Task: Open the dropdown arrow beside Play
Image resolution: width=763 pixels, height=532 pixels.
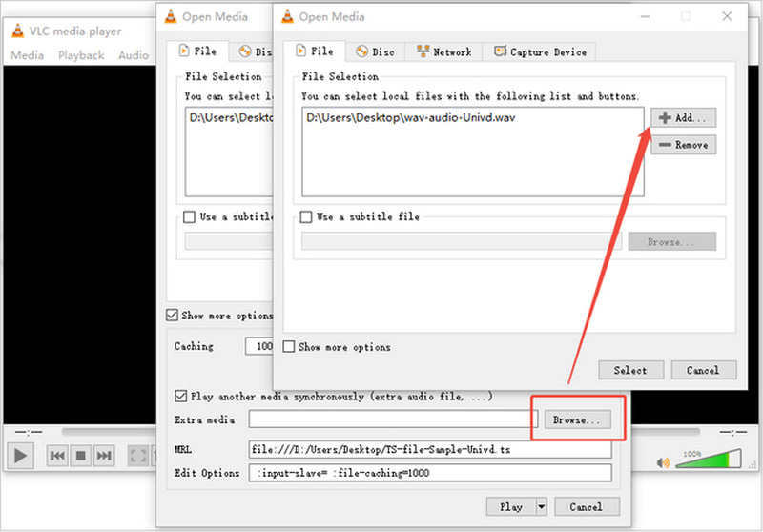Action: coord(542,506)
